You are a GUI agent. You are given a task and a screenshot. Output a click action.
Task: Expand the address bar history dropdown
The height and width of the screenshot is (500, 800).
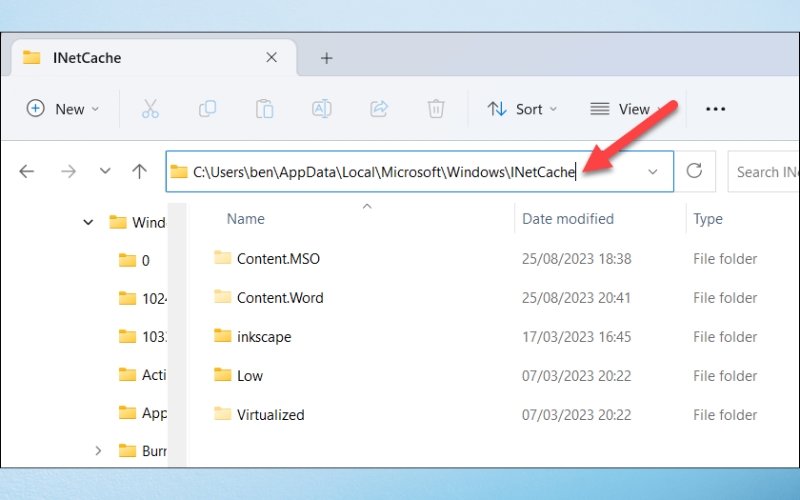pyautogui.click(x=653, y=172)
